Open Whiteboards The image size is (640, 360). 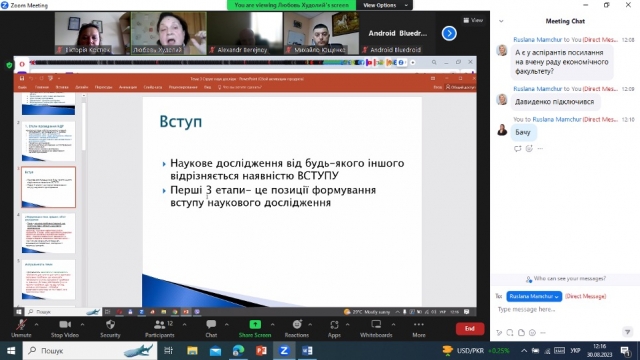[376, 329]
